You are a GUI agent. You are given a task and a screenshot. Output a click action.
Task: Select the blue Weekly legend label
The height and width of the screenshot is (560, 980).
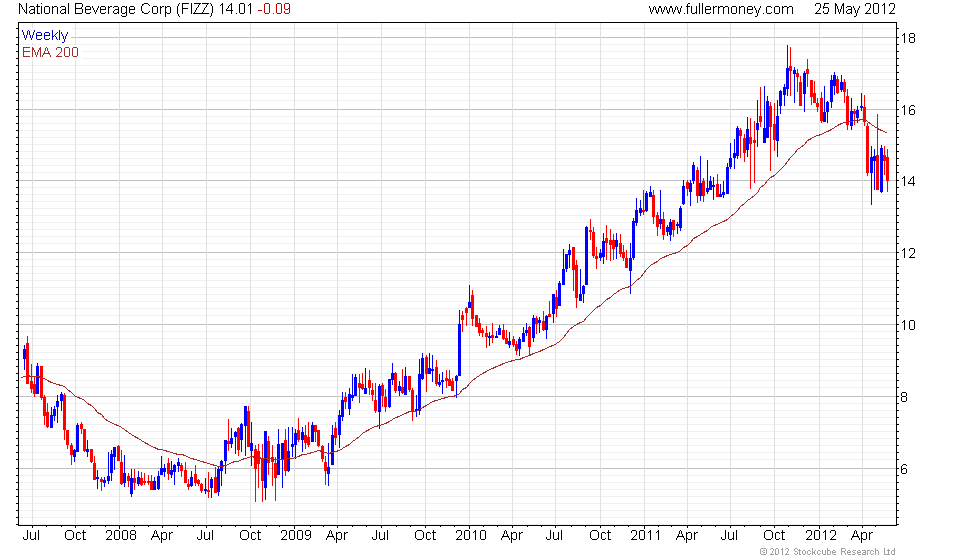tap(45, 36)
